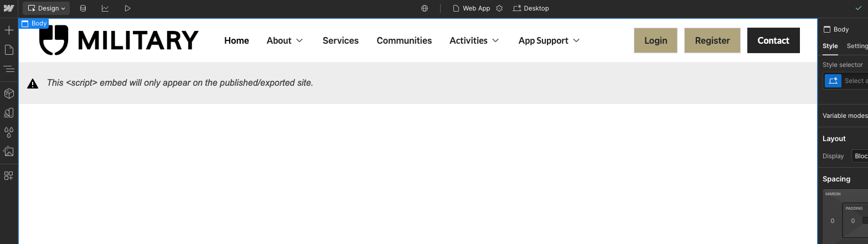The height and width of the screenshot is (244, 868).
Task: Open the Assets image panel icon
Action: 9,152
